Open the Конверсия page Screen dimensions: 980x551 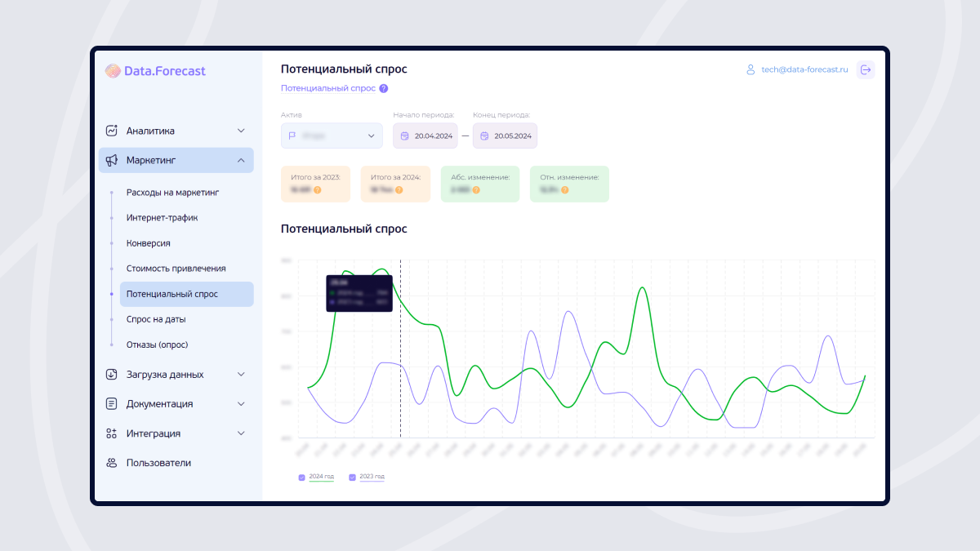coord(148,243)
